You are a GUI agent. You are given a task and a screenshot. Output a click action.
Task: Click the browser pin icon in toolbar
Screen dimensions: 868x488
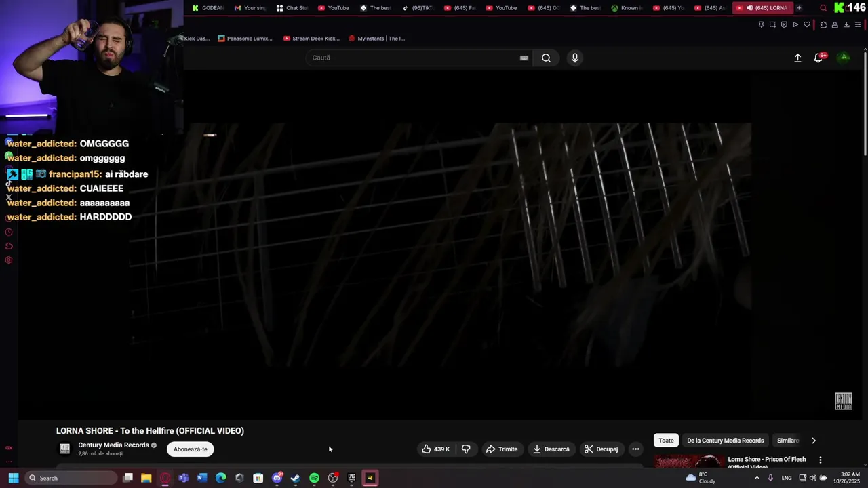click(x=761, y=24)
